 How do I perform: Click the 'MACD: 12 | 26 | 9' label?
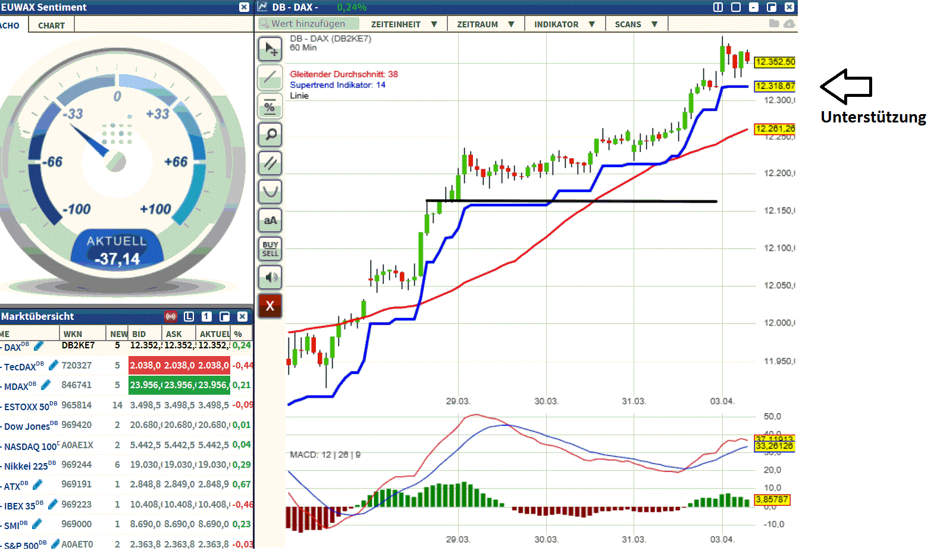325,455
